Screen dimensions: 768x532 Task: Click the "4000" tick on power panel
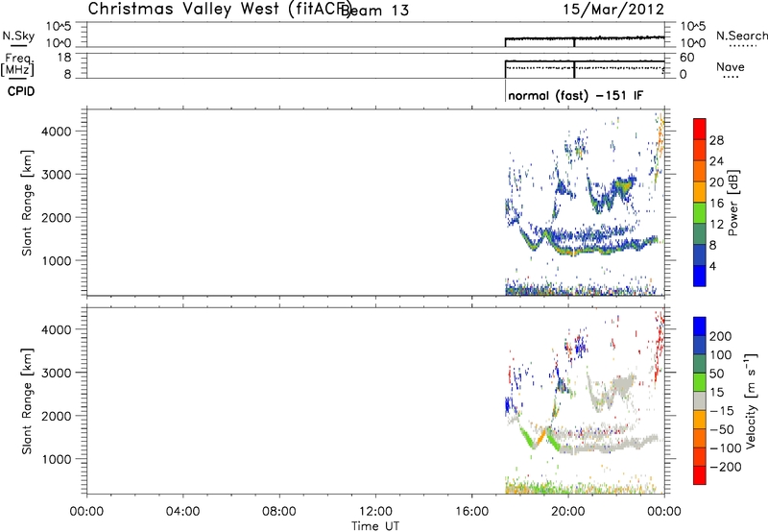57,132
